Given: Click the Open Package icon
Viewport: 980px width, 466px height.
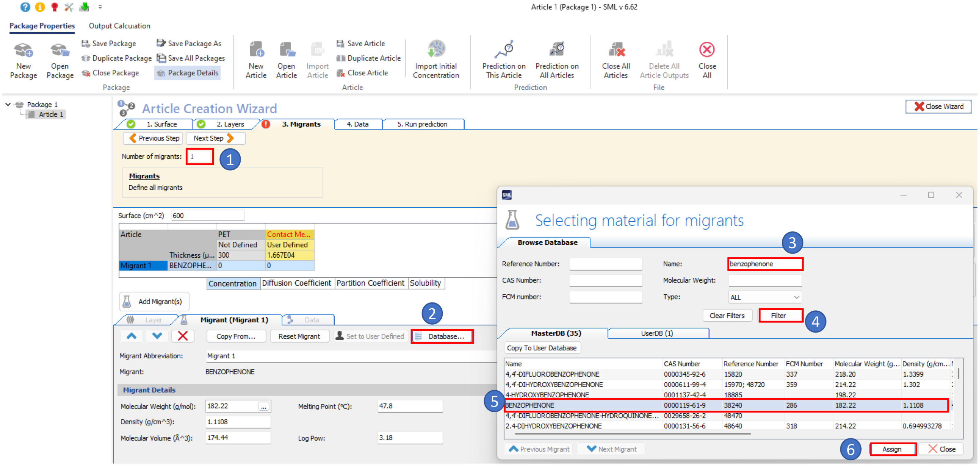Looking at the screenshot, I should pyautogui.click(x=60, y=51).
